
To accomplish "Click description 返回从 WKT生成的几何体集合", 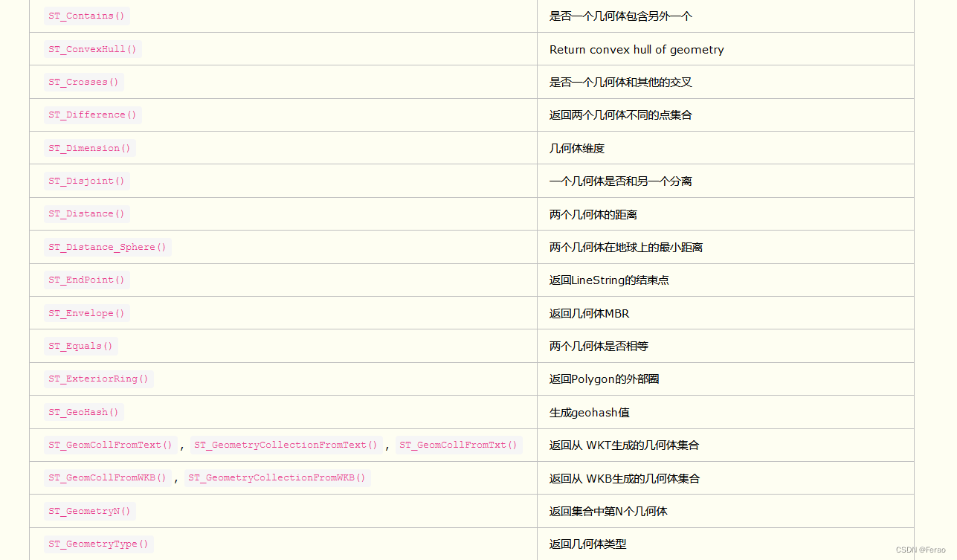I will 625,445.
